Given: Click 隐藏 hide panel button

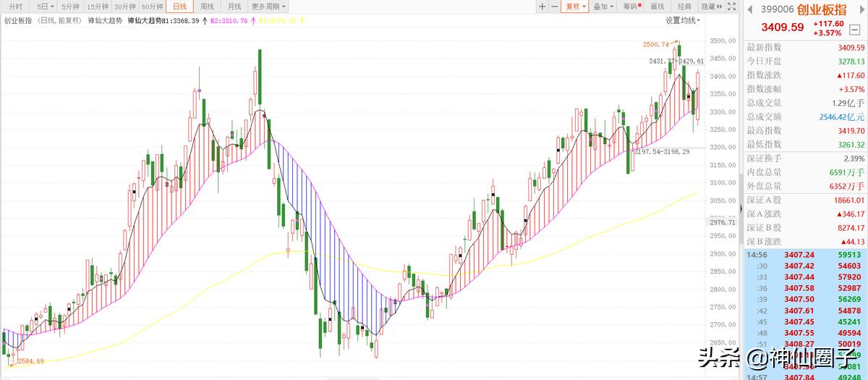Looking at the screenshot, I should pyautogui.click(x=712, y=7).
